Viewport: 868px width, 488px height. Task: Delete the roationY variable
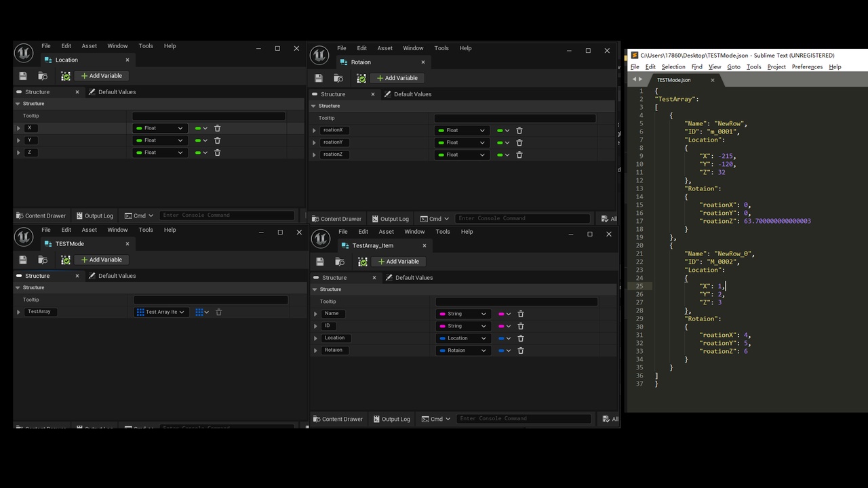click(x=519, y=142)
